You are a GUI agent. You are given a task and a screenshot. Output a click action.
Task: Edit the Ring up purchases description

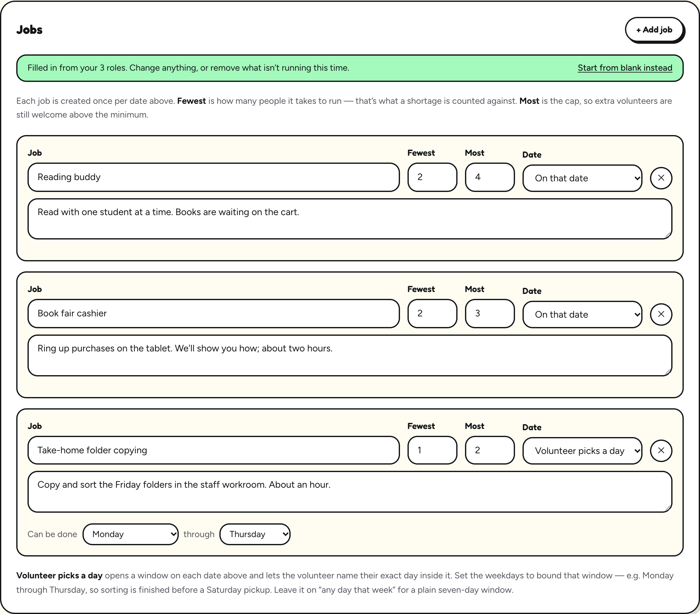pos(350,355)
